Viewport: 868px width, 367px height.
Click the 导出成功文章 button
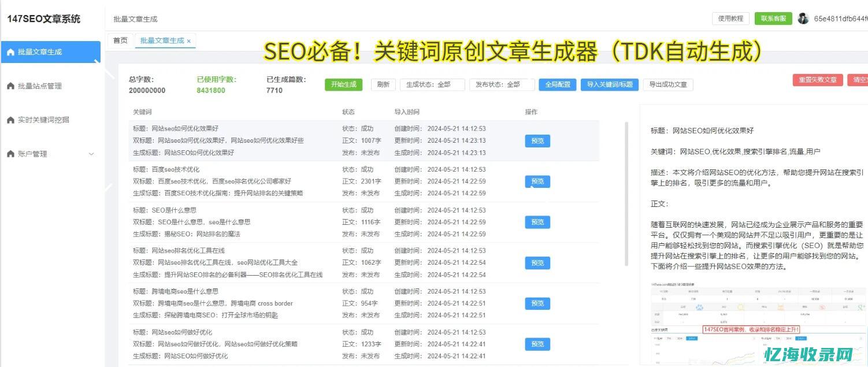(668, 84)
